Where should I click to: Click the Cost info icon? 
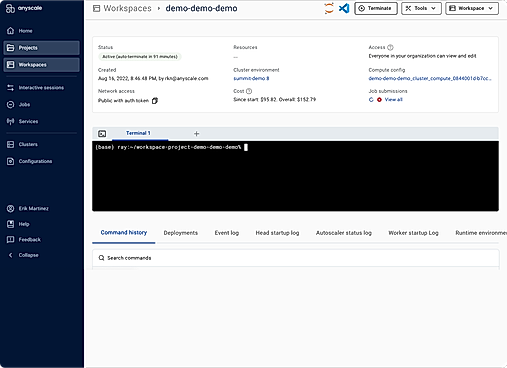[249, 91]
